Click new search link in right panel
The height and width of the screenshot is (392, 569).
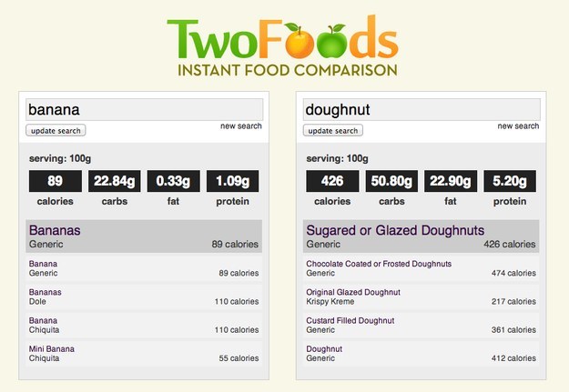[x=518, y=126]
